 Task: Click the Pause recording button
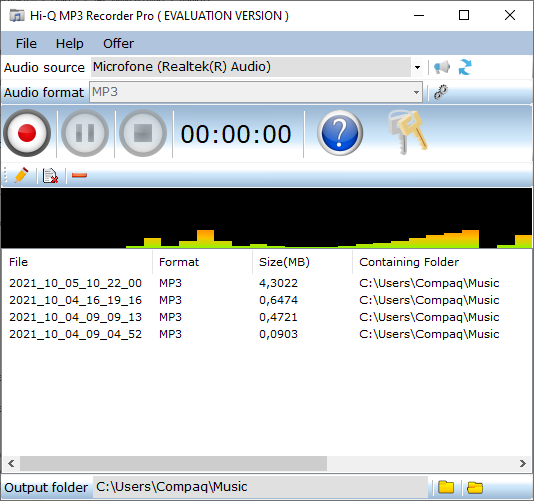pos(85,133)
